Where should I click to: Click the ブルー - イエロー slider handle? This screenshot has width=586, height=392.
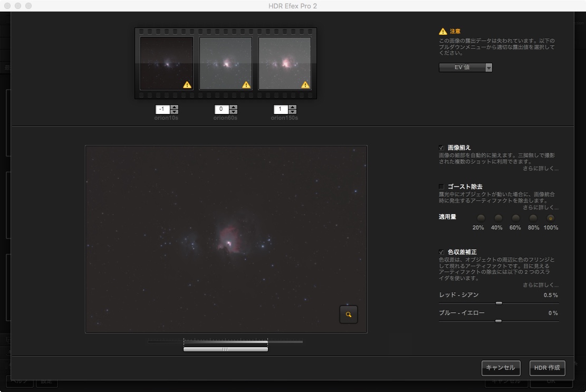[x=498, y=321]
